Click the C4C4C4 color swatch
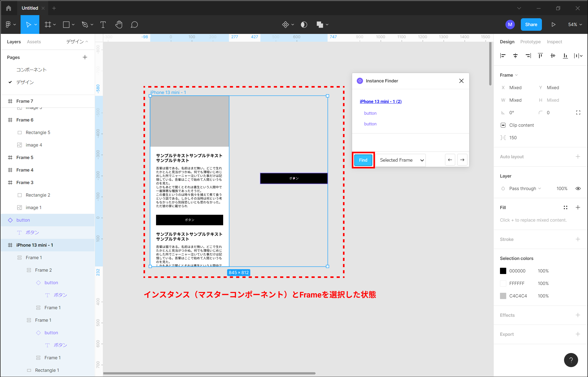The width and height of the screenshot is (588, 377). coord(503,296)
